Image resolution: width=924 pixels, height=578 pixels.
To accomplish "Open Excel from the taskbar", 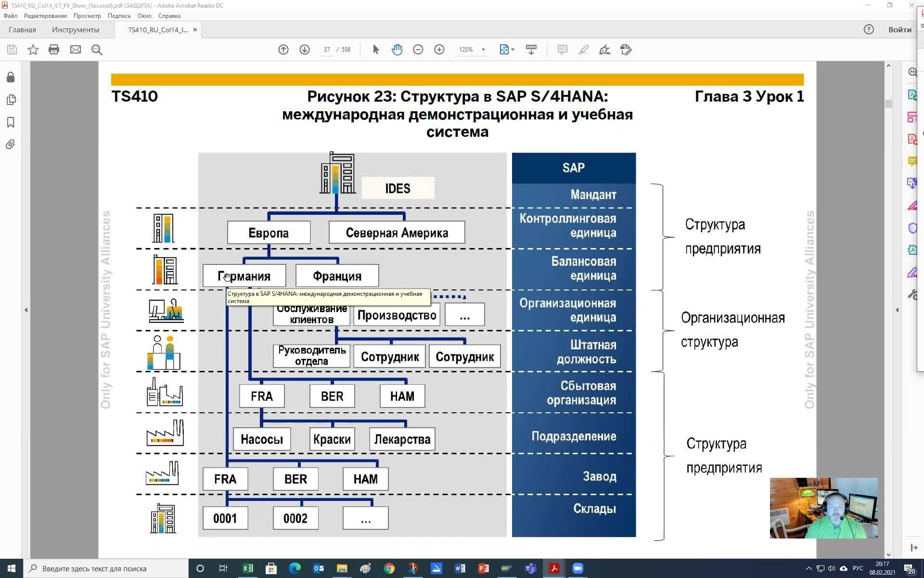I will (x=247, y=568).
